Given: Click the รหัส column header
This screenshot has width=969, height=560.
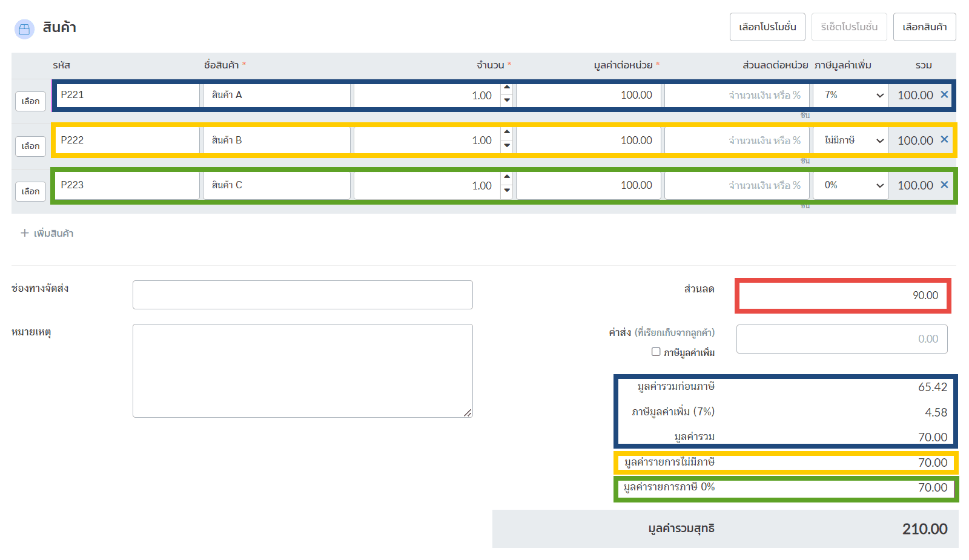Looking at the screenshot, I should [x=62, y=65].
